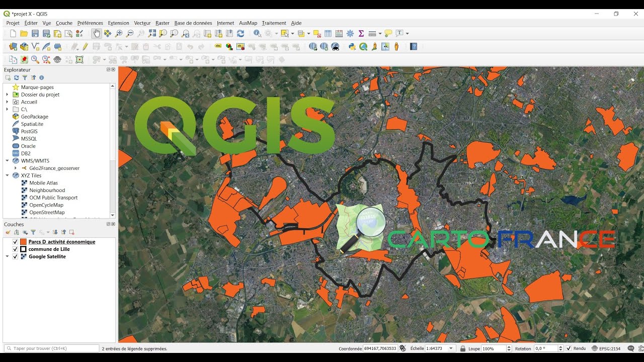Select the Identify Features tool
This screenshot has height=362, width=644.
click(257, 34)
